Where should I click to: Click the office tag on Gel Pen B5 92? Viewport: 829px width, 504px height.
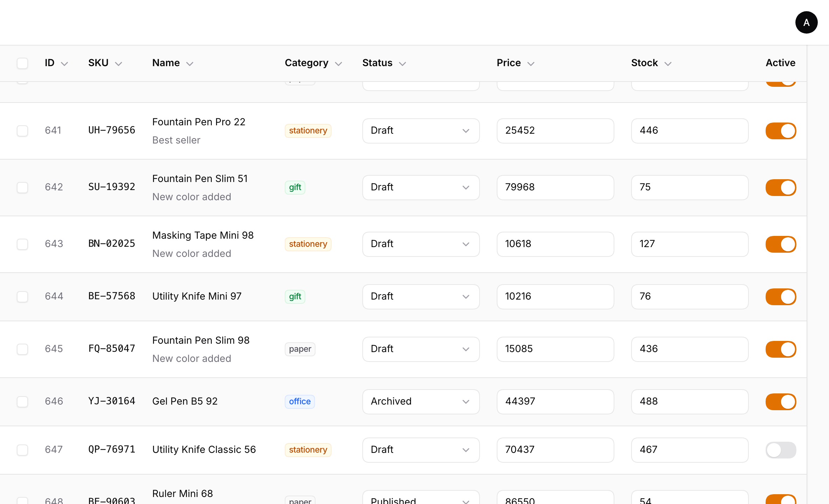coord(300,401)
